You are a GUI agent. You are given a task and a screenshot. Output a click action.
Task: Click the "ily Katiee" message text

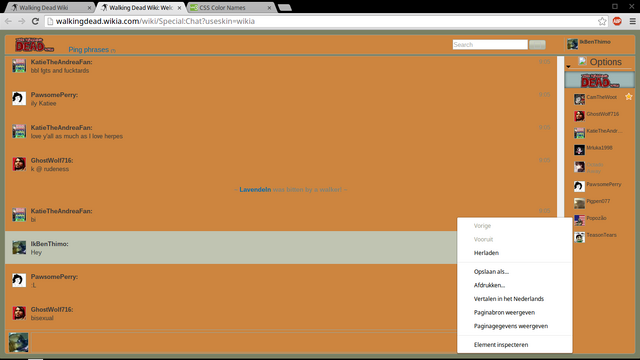(x=43, y=103)
